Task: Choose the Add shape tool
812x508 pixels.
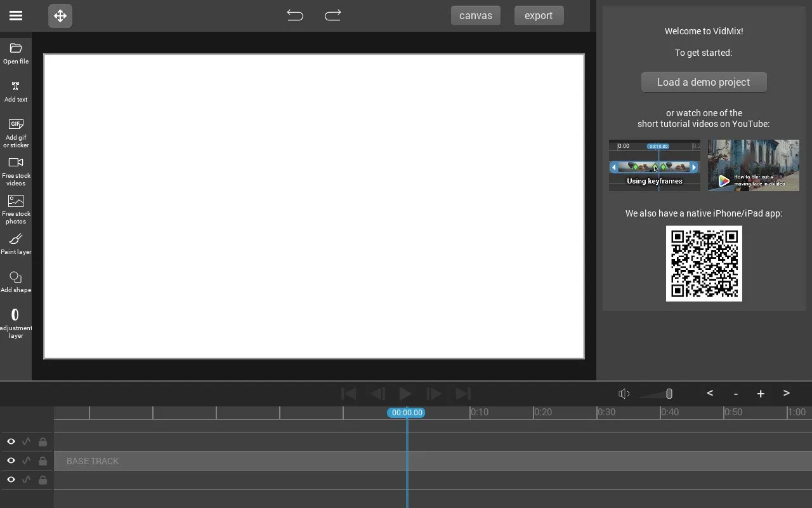Action: [16, 282]
